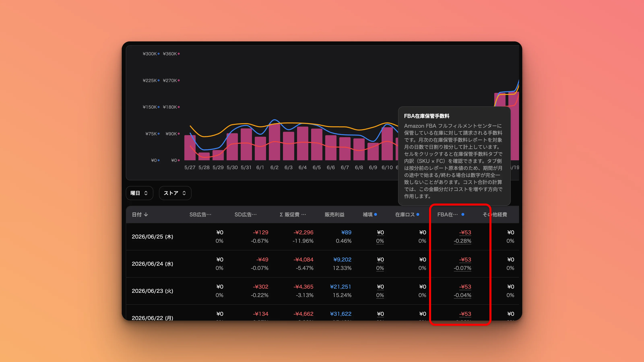
Task: Click -¥53 FBA fee for 06/23
Action: pyautogui.click(x=465, y=287)
